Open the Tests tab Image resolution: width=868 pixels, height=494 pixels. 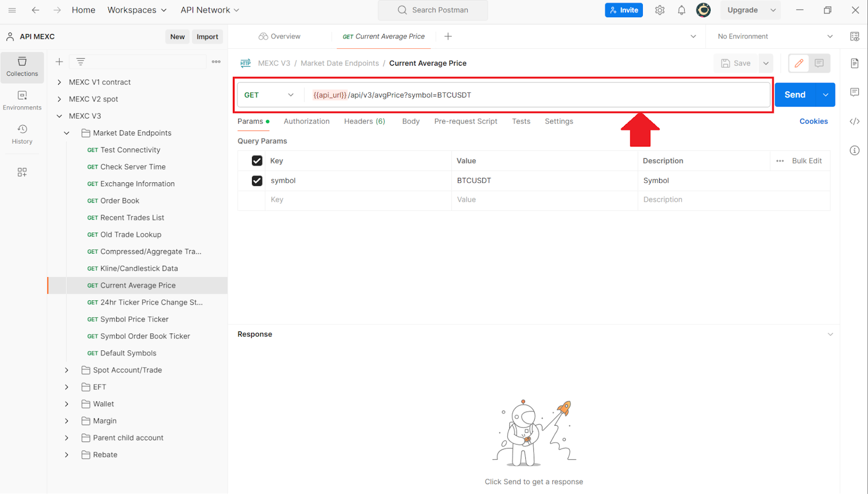pos(521,121)
